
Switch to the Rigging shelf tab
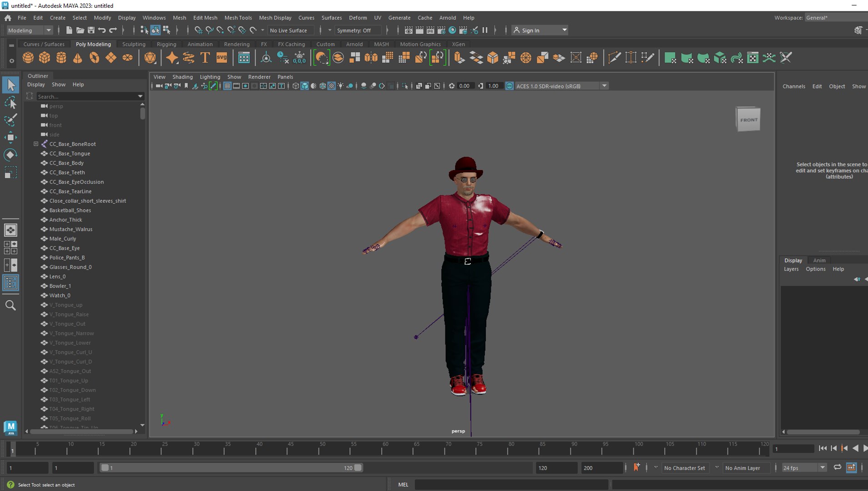(166, 44)
